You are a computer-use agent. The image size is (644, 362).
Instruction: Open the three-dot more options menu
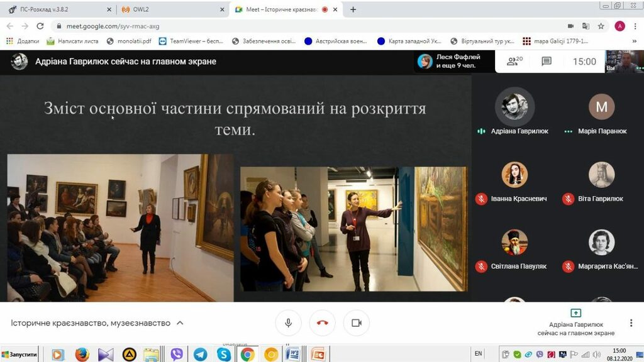[x=630, y=322]
